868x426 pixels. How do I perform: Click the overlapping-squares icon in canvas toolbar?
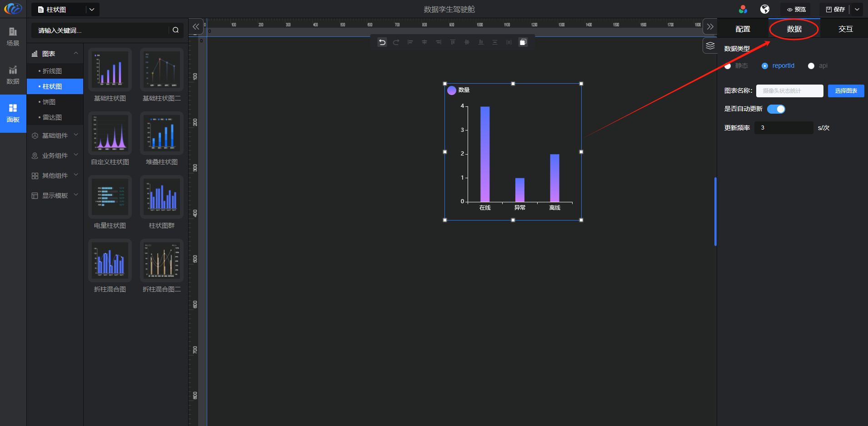click(x=523, y=42)
